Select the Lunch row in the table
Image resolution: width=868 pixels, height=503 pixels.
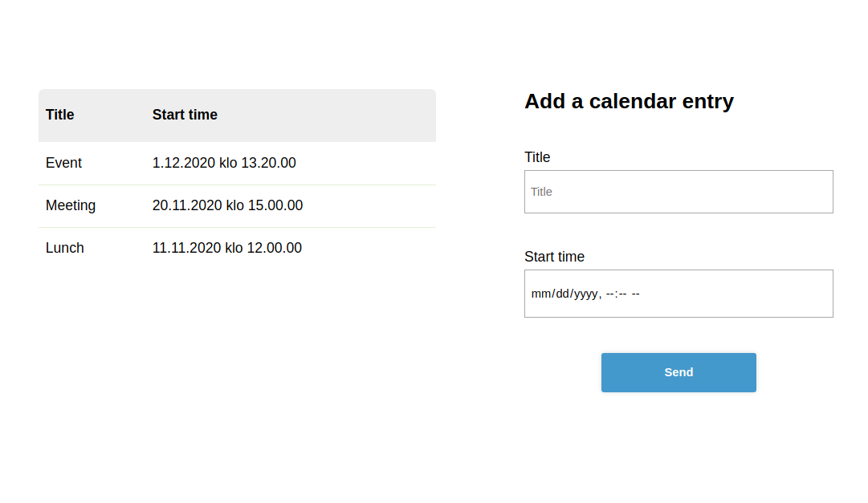click(64, 248)
